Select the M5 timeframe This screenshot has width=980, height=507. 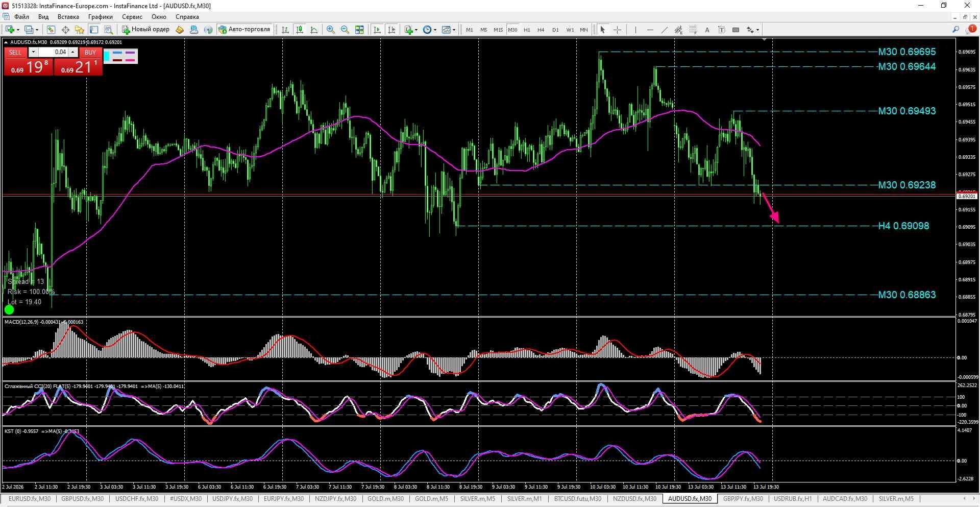(484, 30)
